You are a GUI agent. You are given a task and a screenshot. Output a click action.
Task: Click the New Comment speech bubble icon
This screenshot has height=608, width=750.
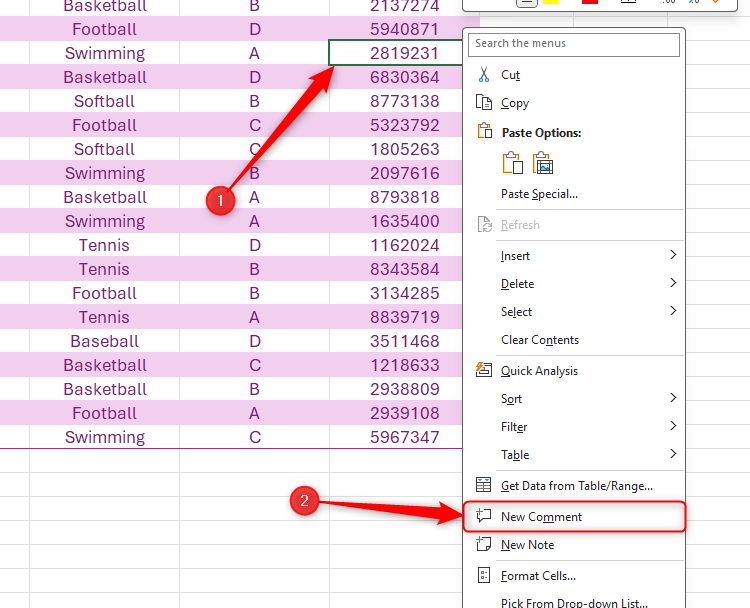coord(484,517)
